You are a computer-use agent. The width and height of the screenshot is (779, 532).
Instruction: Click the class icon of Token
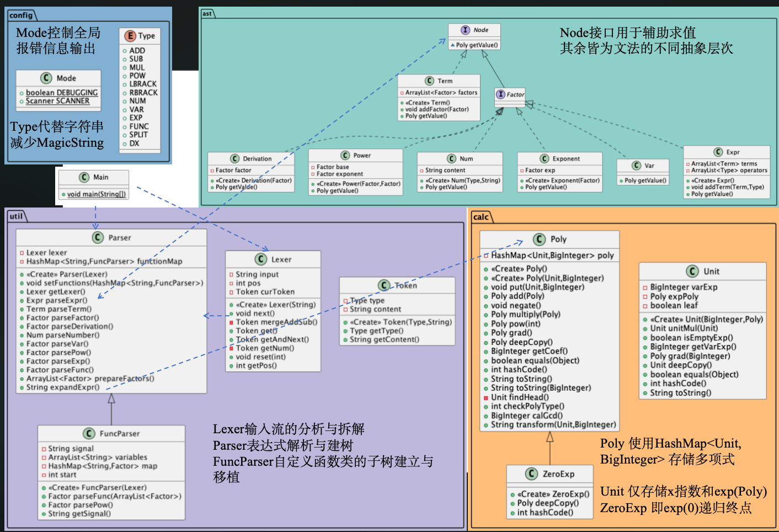[x=384, y=285]
